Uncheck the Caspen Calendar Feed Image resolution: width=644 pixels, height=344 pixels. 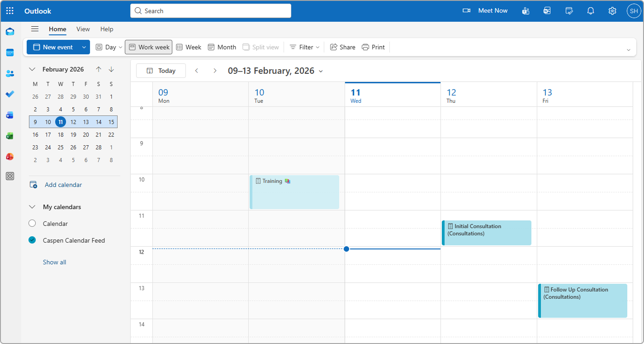[x=32, y=240]
